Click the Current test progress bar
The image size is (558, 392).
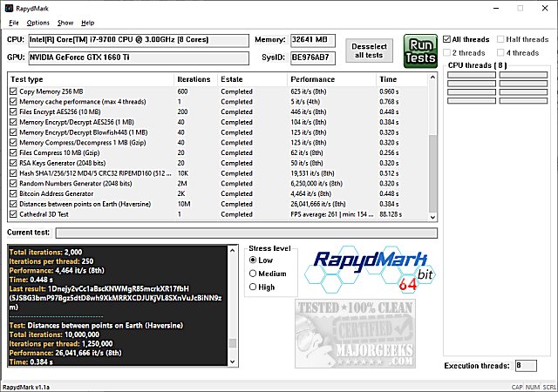[x=246, y=233]
